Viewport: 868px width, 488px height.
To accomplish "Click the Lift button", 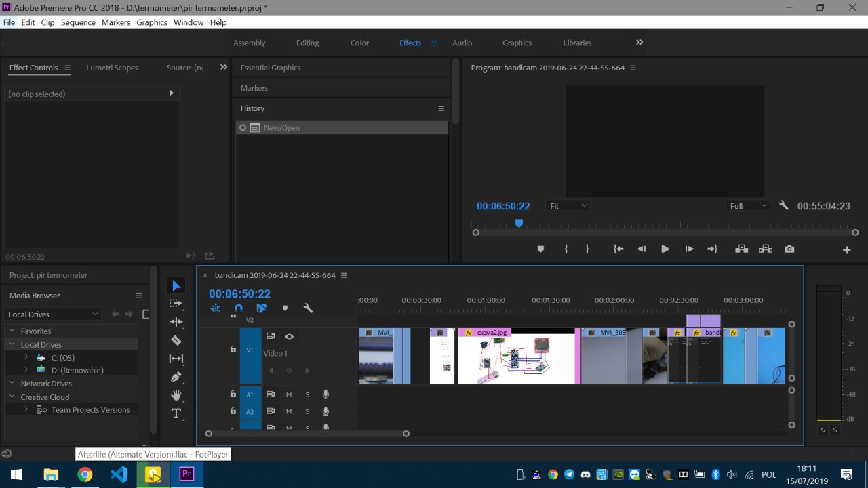I will 742,249.
